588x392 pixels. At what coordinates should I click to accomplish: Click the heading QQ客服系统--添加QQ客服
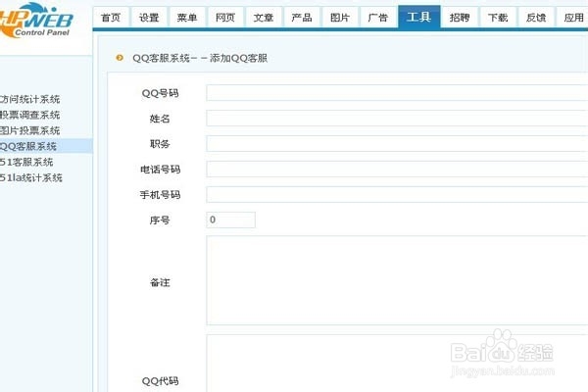coord(200,58)
